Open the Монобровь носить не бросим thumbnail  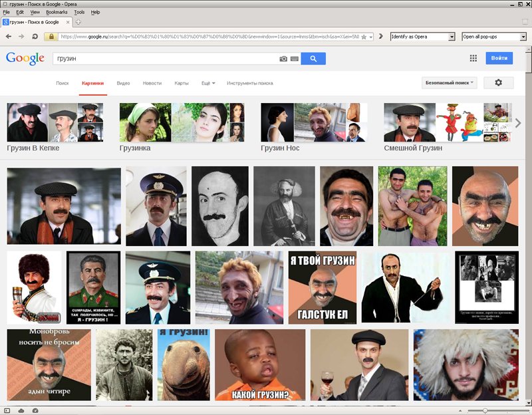(49, 364)
